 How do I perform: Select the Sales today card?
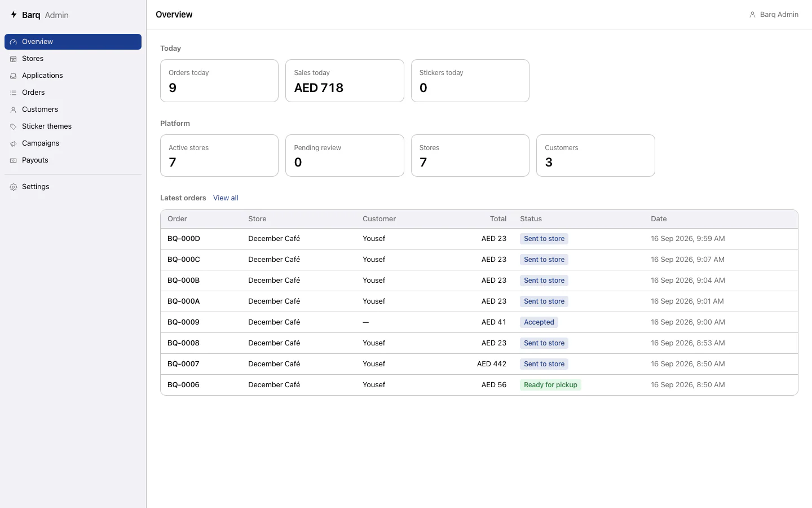(345, 81)
